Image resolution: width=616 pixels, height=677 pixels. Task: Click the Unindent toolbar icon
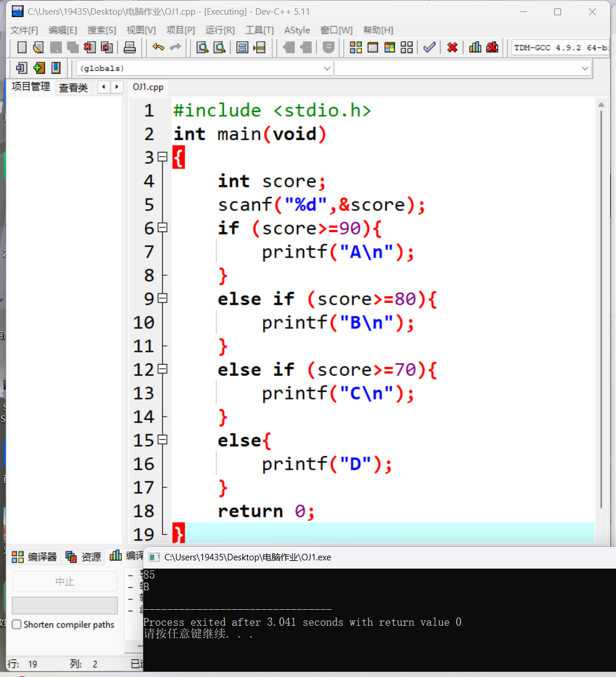306,47
